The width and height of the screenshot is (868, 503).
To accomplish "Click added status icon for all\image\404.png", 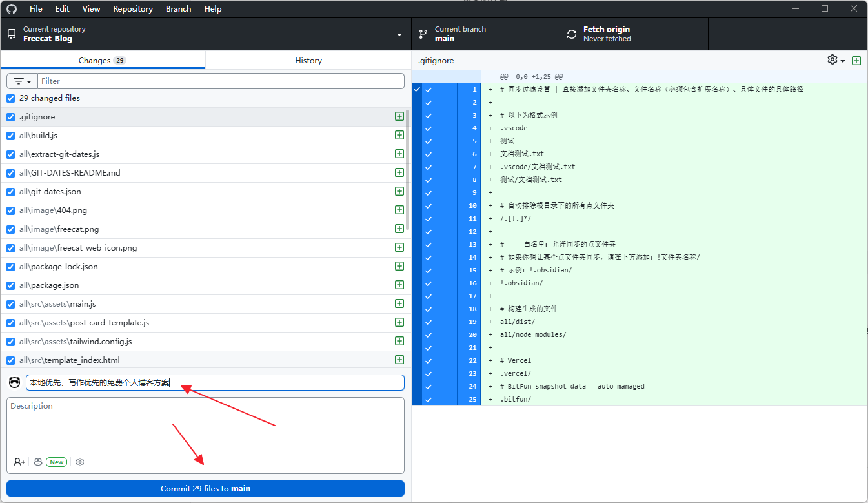I will click(399, 210).
